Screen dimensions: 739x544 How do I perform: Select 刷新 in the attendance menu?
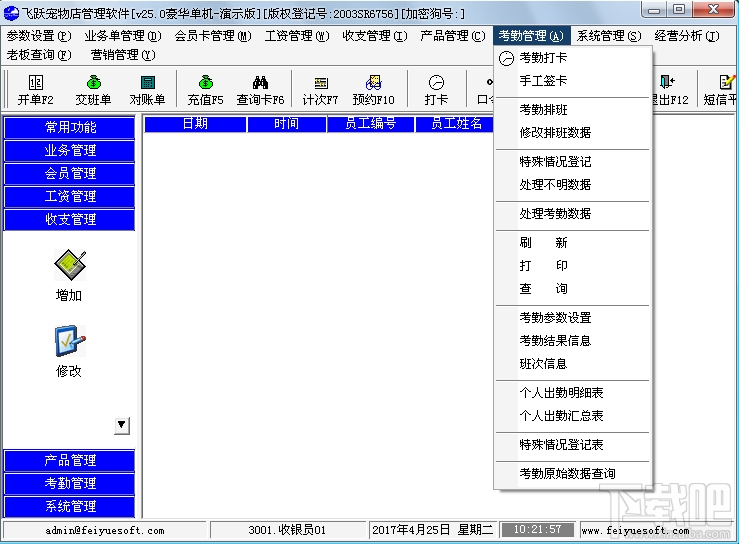click(573, 243)
